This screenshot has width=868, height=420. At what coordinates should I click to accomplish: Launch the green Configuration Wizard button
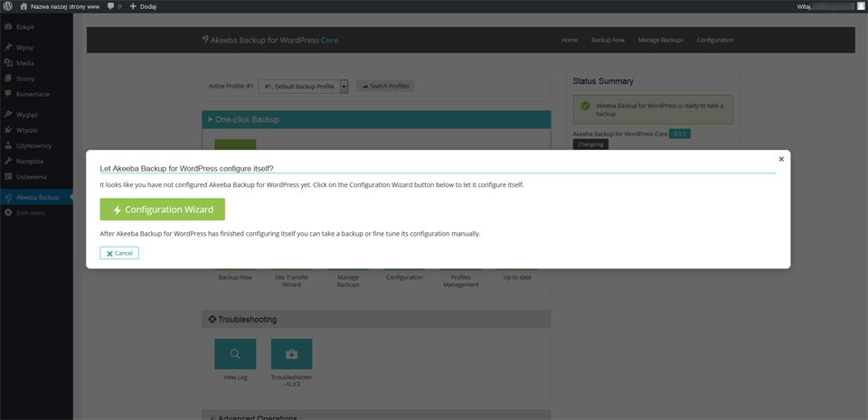pos(162,210)
